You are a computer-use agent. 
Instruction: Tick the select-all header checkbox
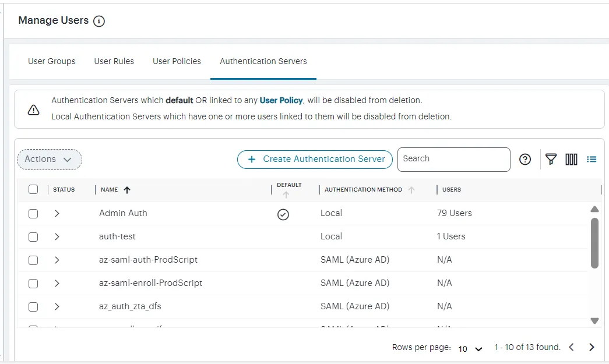click(x=33, y=189)
